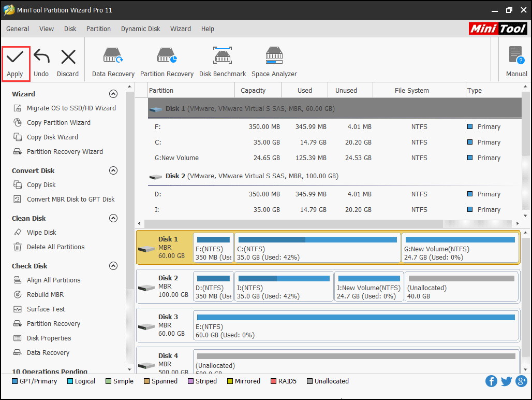View Disk Properties
The width and height of the screenshot is (532, 400).
(42, 338)
